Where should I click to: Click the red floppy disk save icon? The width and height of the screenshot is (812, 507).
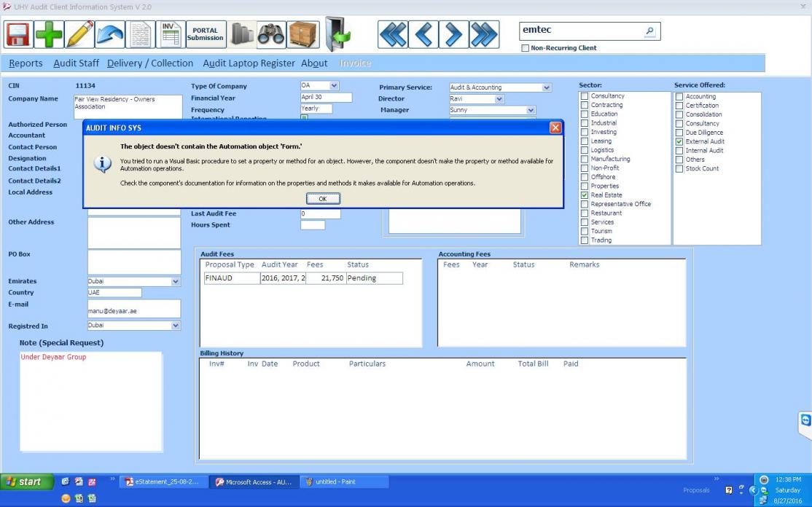[x=18, y=35]
